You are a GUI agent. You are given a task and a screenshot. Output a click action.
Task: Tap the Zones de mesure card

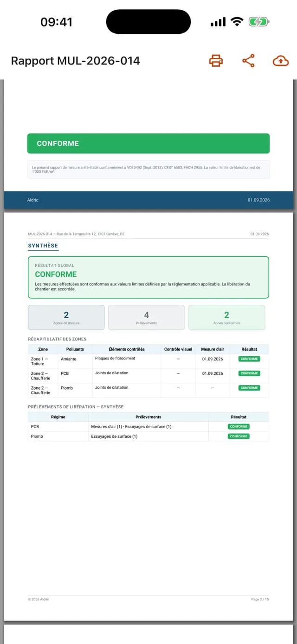point(66,317)
